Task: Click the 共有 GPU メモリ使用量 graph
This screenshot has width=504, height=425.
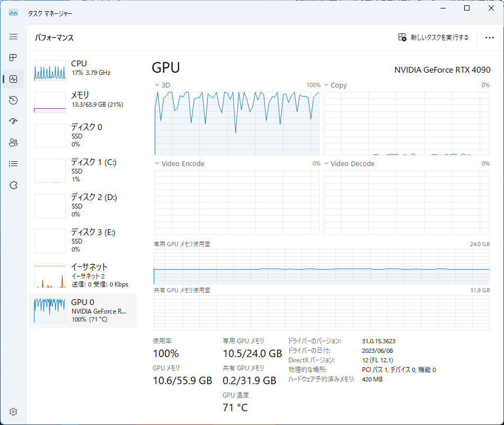Action: (322, 313)
